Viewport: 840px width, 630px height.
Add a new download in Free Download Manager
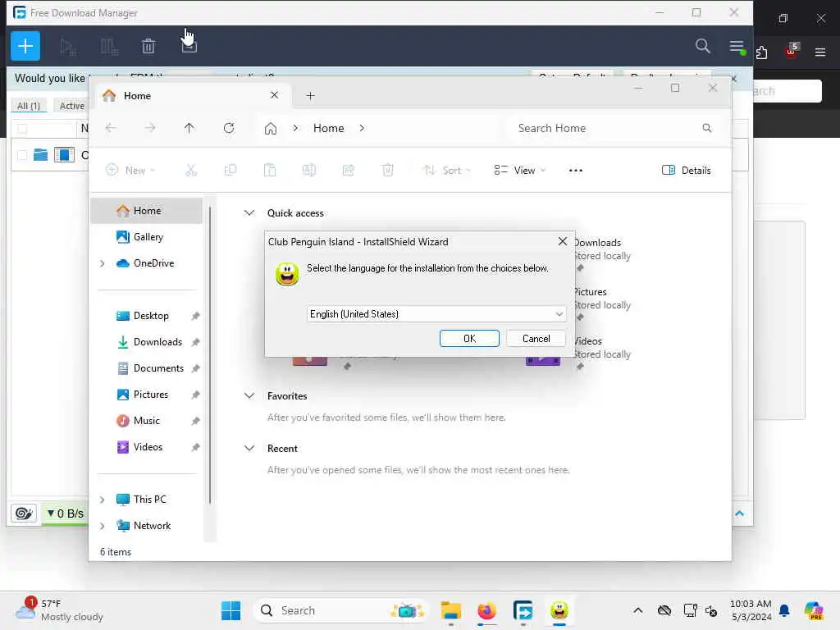coord(25,46)
